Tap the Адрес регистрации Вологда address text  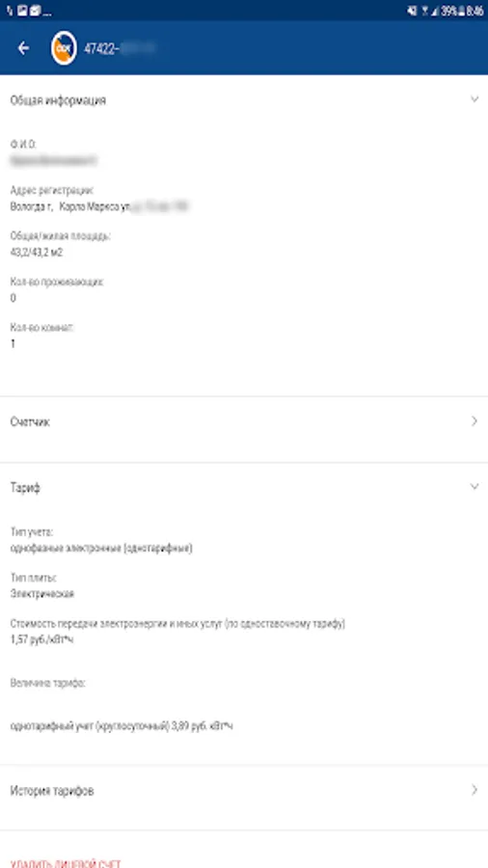coord(99,206)
